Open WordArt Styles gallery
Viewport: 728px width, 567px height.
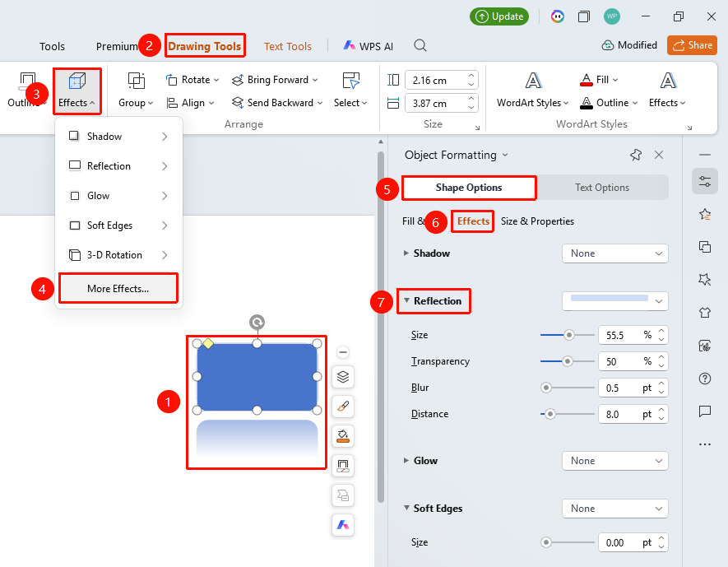click(533, 91)
